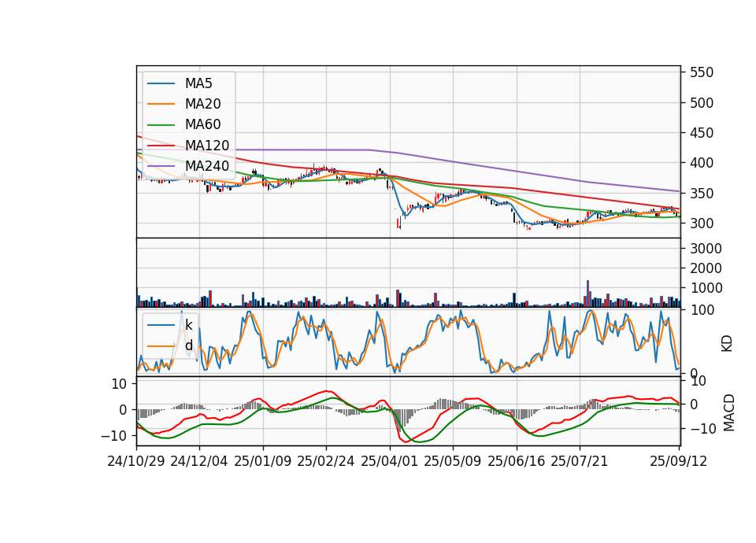Click the MA120 legend label
Viewport: 756px width, 543px height.
point(207,146)
